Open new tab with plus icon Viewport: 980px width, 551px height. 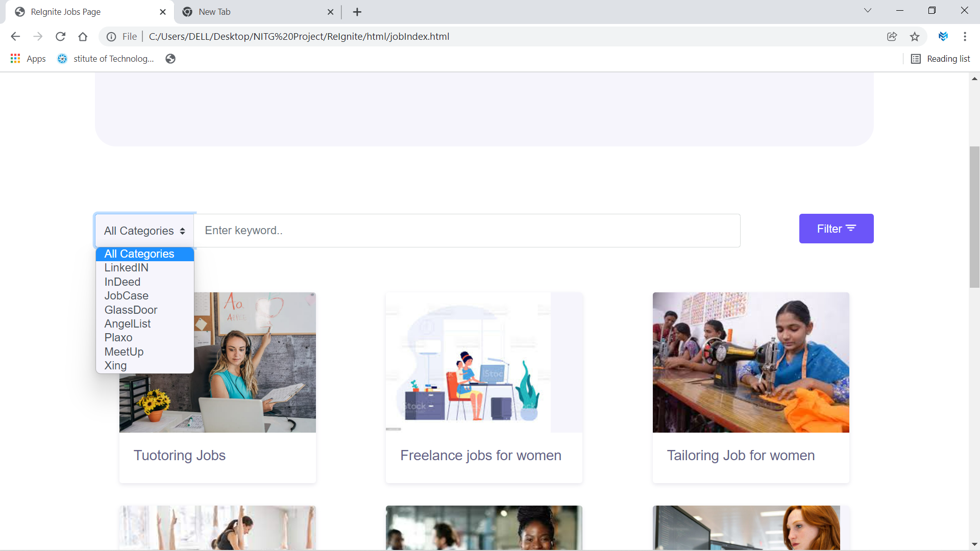(357, 12)
